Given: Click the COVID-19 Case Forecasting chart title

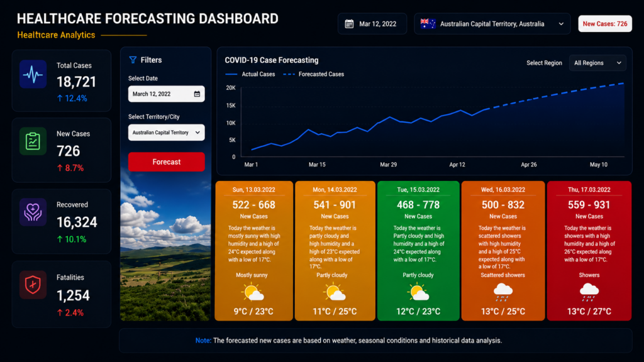Looking at the screenshot, I should [x=272, y=60].
